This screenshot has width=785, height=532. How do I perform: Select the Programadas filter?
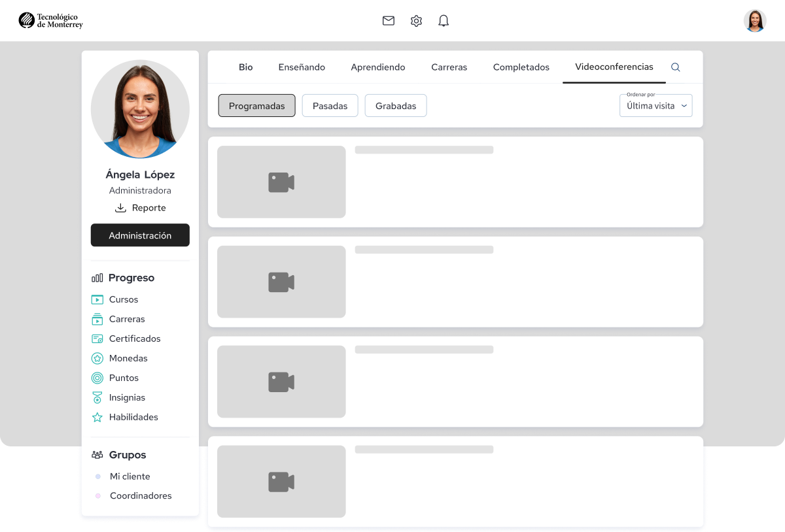[x=256, y=106]
